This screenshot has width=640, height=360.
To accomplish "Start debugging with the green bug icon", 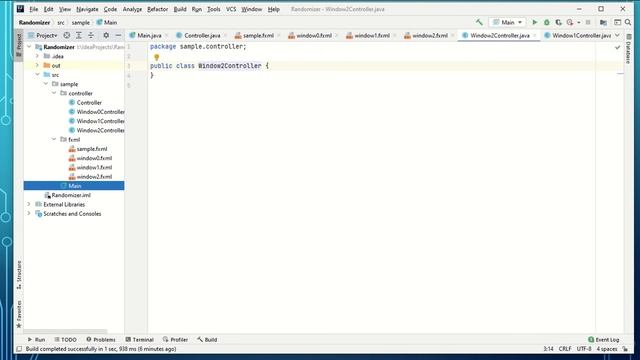I will (x=547, y=22).
